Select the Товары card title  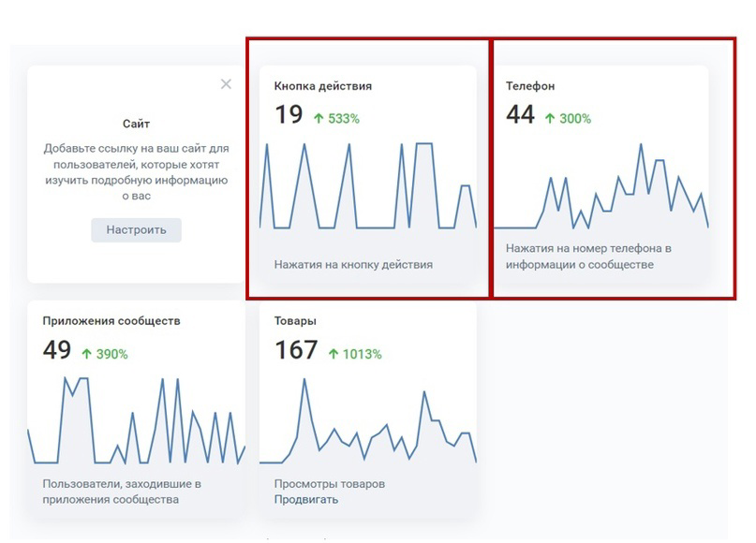295,321
